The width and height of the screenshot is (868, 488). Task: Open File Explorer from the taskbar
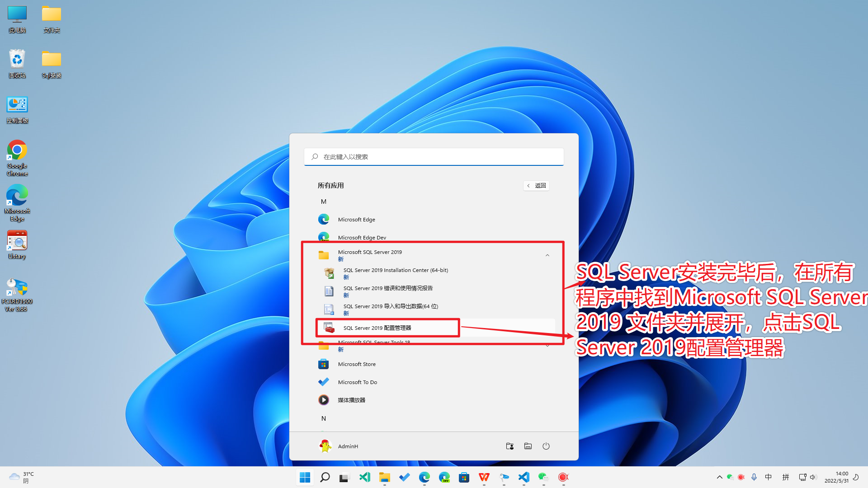pyautogui.click(x=384, y=477)
